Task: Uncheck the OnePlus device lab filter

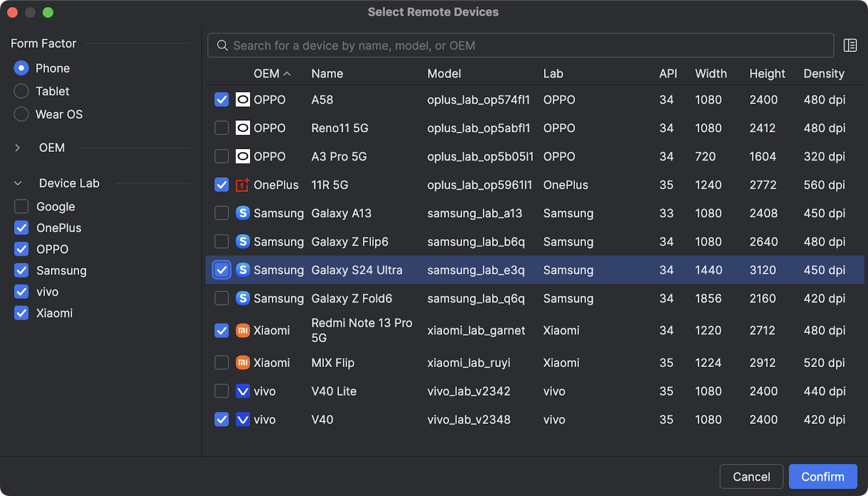Action: click(x=21, y=228)
